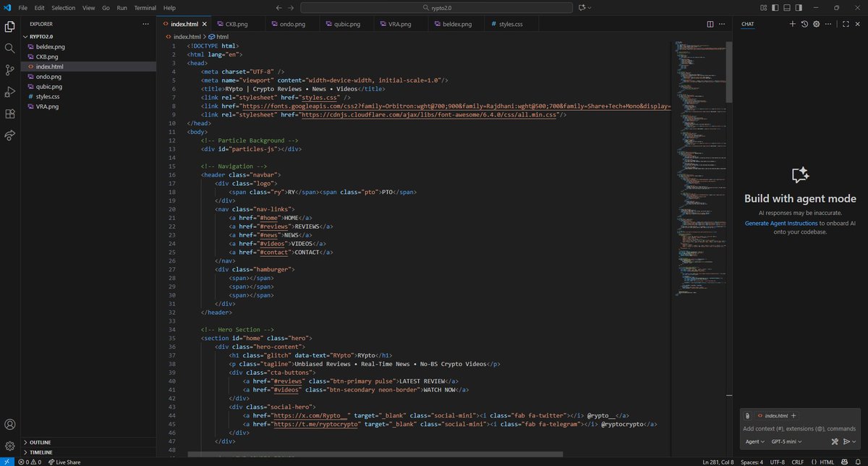Screen dimensions: 868x466
Task: Open the Explorer view in activity bar
Action: pos(10,27)
